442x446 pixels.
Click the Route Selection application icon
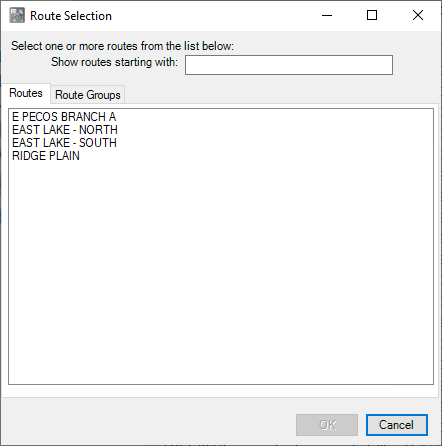coord(17,15)
